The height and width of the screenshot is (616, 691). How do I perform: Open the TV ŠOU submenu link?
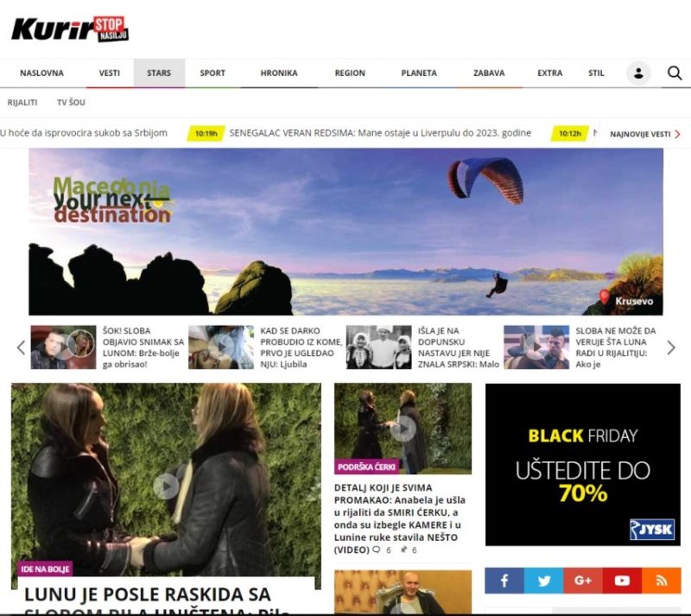click(71, 102)
